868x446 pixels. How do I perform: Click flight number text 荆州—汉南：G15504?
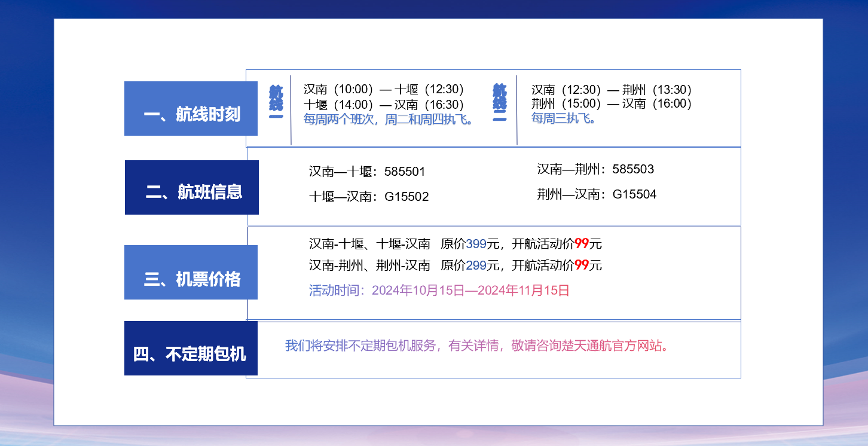597,194
